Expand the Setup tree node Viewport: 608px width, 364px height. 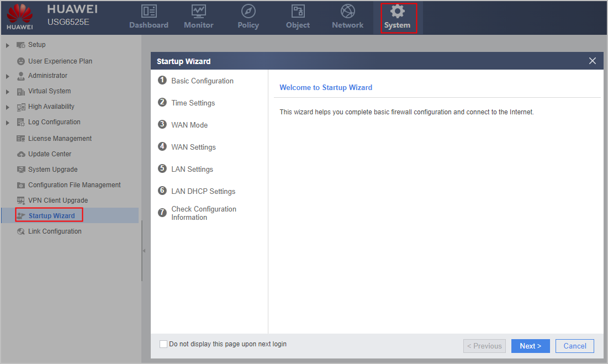(7, 45)
